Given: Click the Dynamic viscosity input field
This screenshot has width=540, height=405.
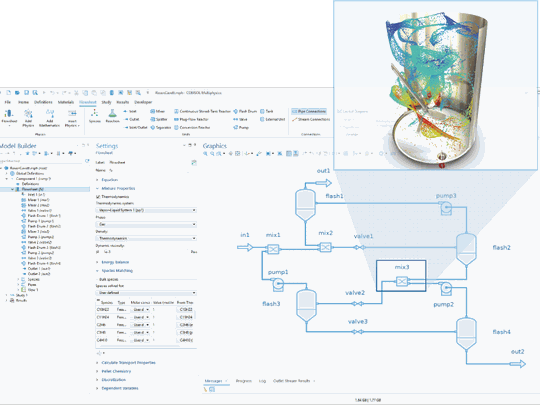Looking at the screenshot, I should 146,252.
